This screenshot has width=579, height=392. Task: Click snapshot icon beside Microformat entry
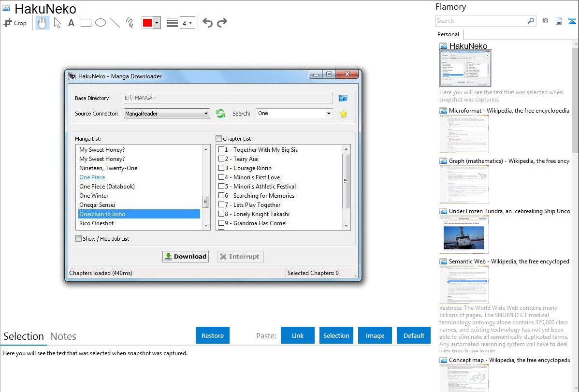(x=443, y=111)
